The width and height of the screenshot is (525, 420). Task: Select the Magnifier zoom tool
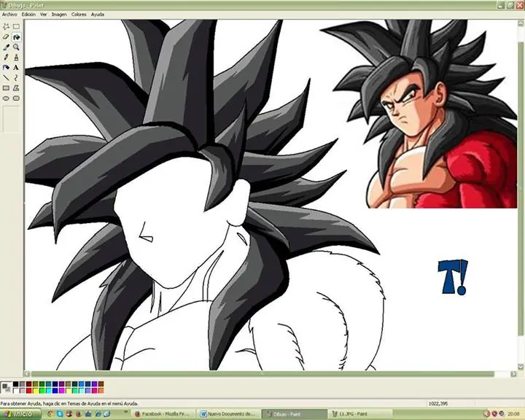tap(16, 47)
